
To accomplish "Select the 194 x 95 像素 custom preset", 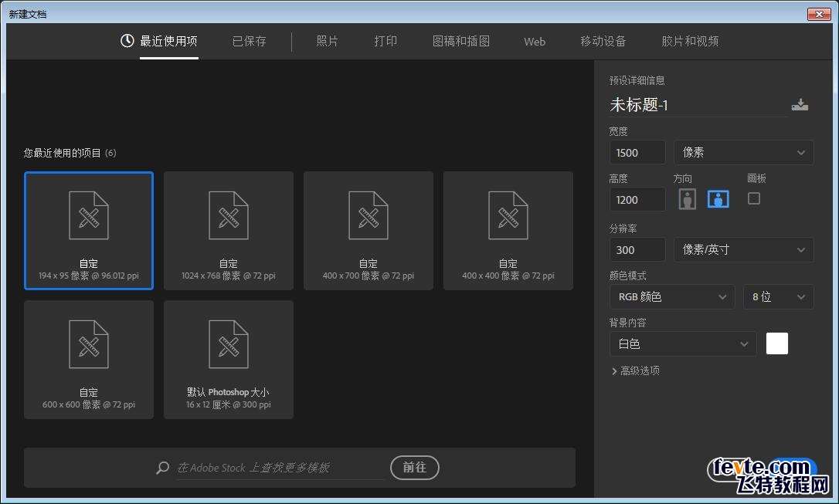I will pyautogui.click(x=89, y=230).
